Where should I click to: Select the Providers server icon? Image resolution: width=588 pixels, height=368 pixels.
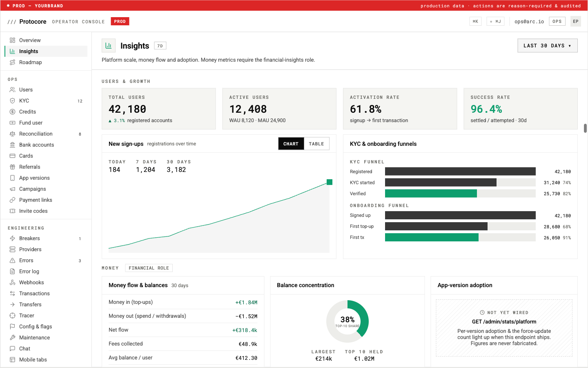[12, 250]
